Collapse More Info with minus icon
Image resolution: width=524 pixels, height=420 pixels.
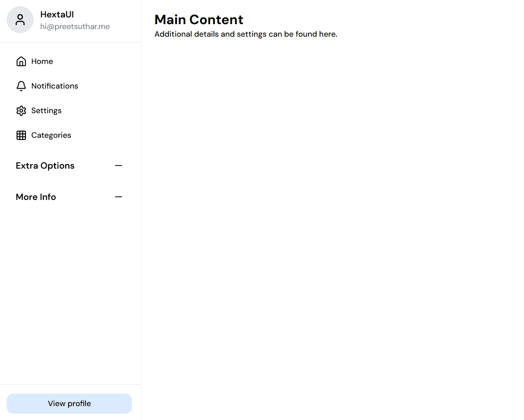pos(119,197)
